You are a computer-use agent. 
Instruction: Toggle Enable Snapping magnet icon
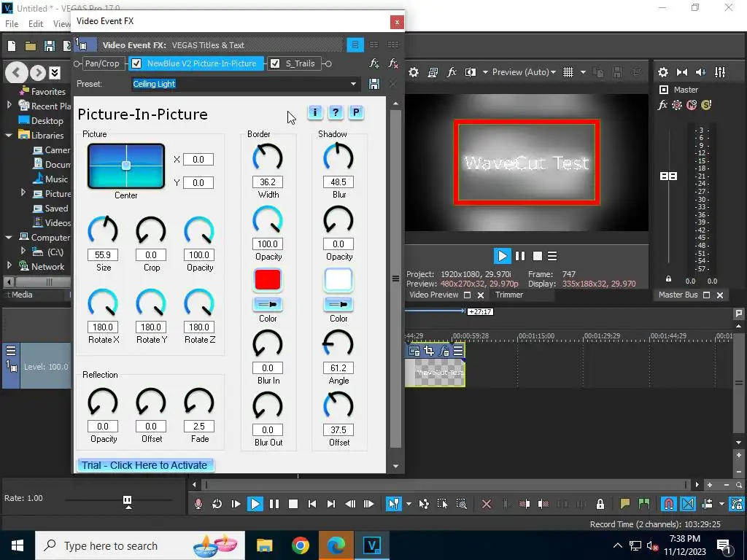pos(669,504)
